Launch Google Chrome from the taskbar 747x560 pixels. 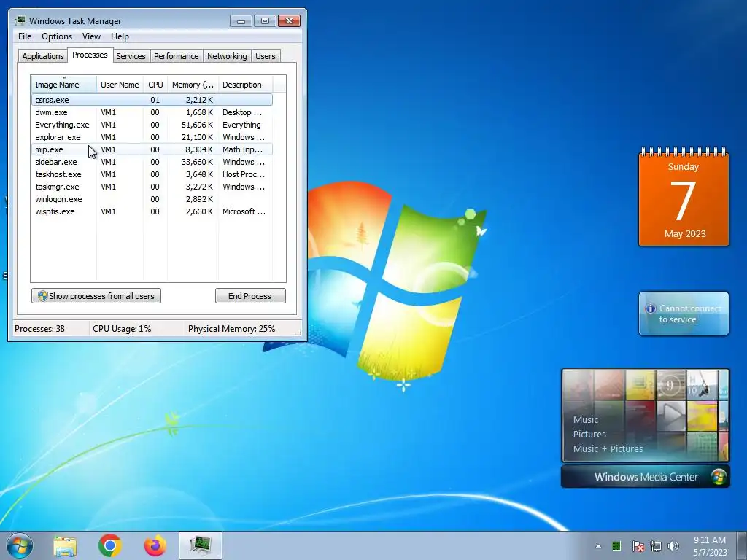[x=110, y=545]
